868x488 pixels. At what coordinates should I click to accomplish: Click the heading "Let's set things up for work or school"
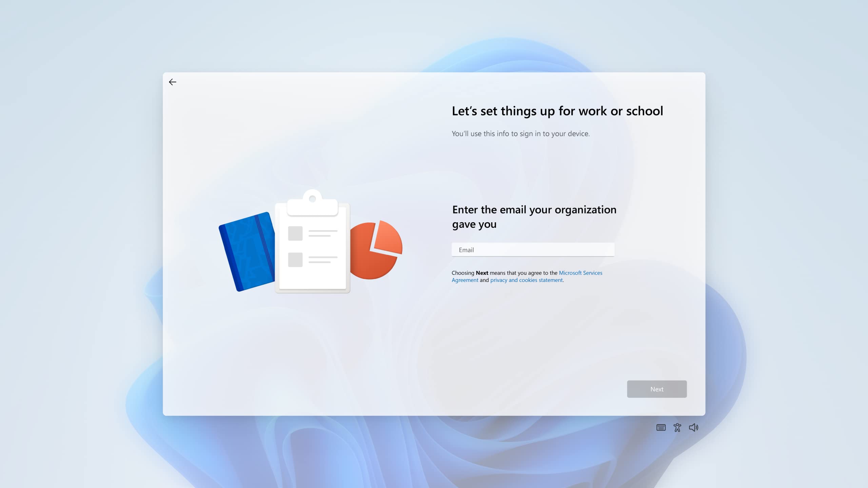pos(557,111)
